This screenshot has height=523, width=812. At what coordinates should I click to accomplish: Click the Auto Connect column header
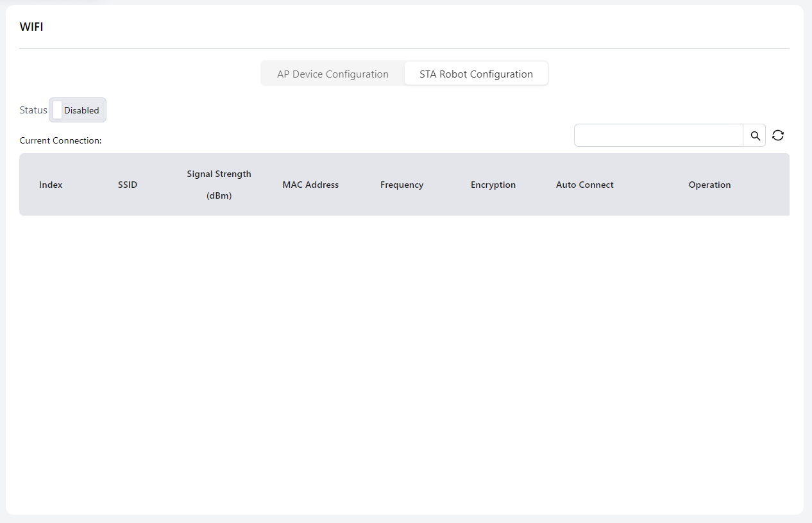[x=584, y=185]
